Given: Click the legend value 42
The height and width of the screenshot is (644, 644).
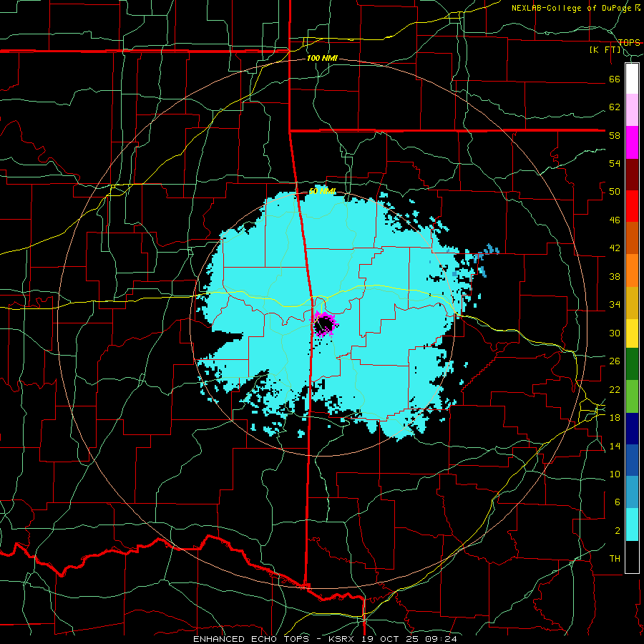Looking at the screenshot, I should point(615,248).
